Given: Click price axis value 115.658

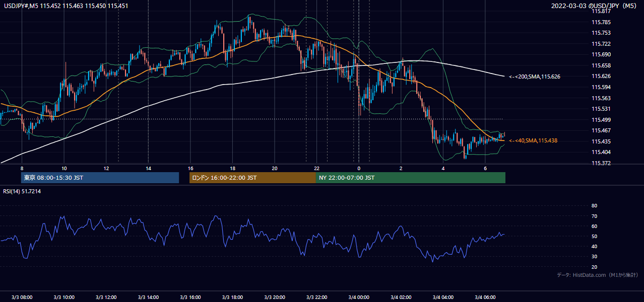Looking at the screenshot, I should tap(601, 65).
